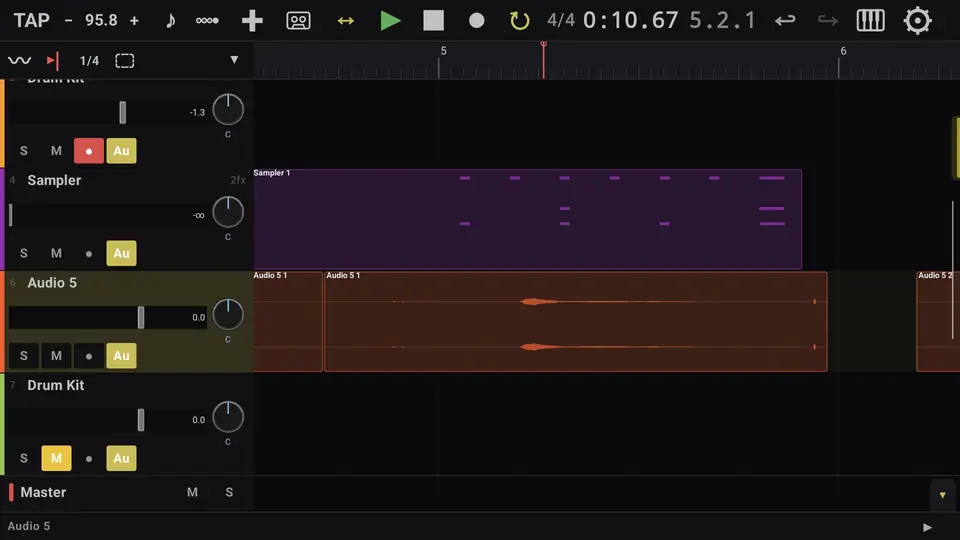Select the bottom Drum Kit track name
This screenshot has width=960, height=540.
pos(56,385)
